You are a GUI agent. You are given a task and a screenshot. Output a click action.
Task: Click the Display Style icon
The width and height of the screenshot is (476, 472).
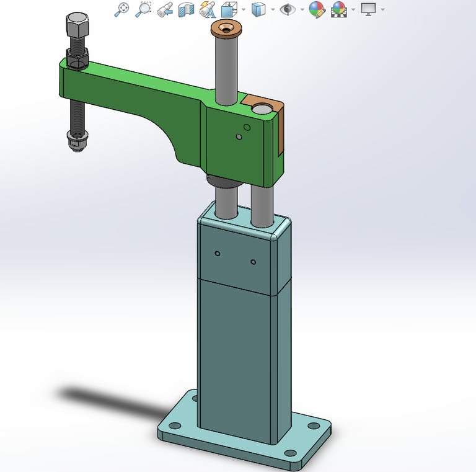258,10
